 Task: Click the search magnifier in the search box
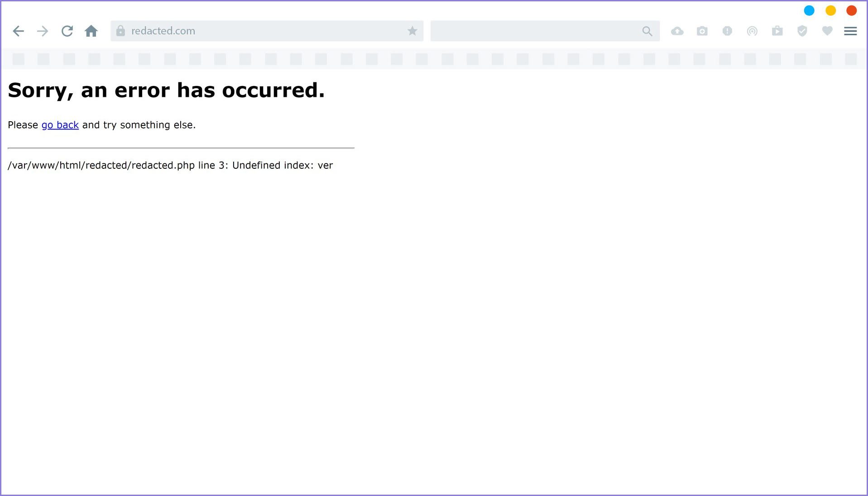[647, 31]
